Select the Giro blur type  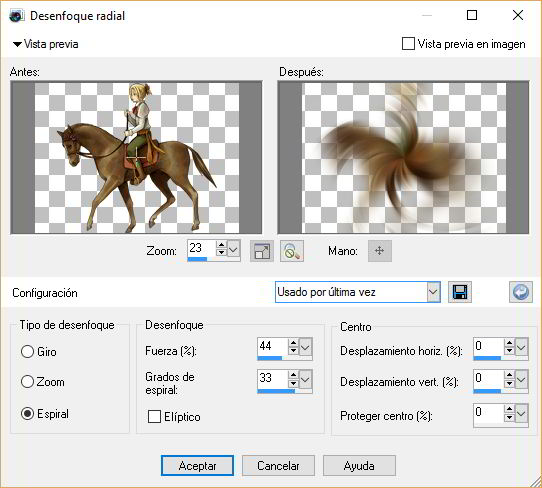coord(27,352)
